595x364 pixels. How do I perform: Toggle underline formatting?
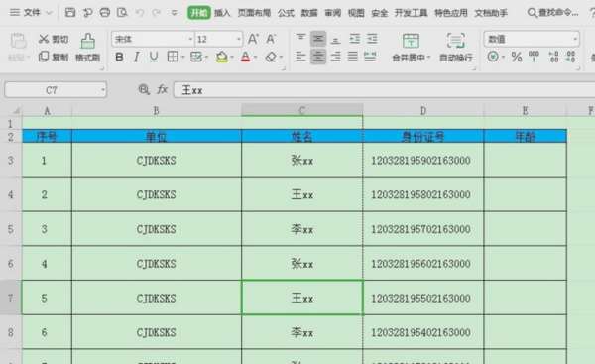[154, 57]
